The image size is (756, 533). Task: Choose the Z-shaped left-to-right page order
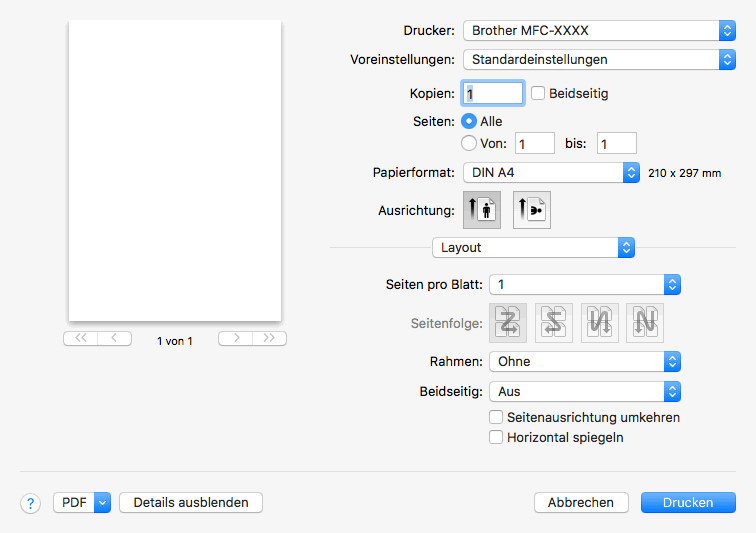click(x=508, y=323)
